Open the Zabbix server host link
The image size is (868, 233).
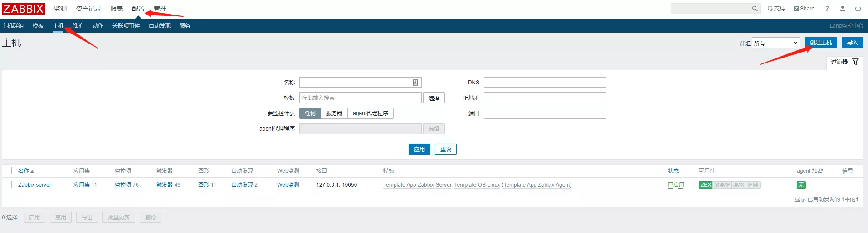34,185
